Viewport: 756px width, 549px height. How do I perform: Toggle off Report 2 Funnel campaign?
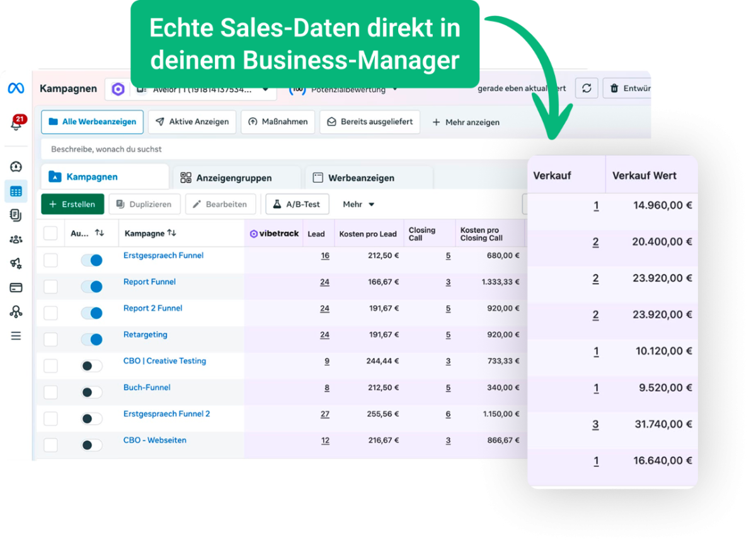(x=91, y=313)
